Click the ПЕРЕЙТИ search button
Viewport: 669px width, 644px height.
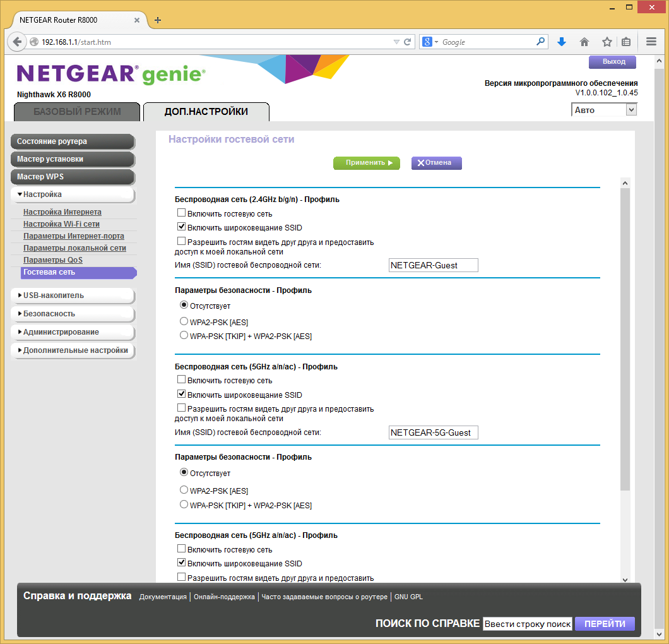(605, 624)
